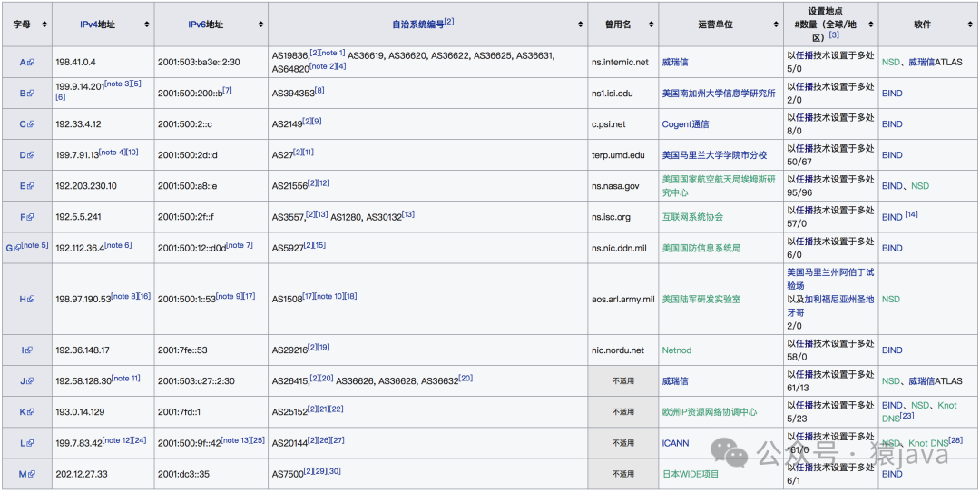980x493 pixels.
Task: Select IPv6 address 2001:7fe::53
Action: pyautogui.click(x=181, y=350)
